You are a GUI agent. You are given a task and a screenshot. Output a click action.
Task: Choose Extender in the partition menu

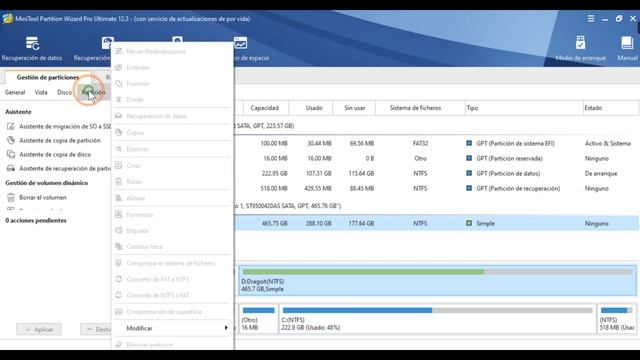[172, 67]
